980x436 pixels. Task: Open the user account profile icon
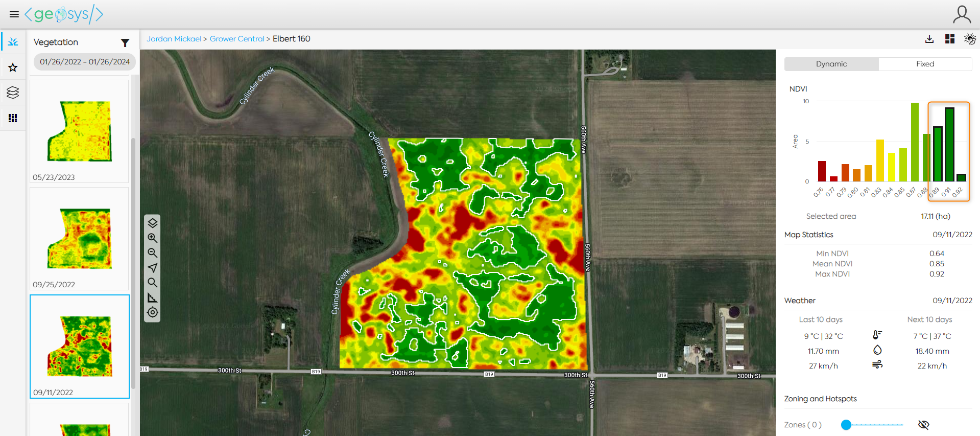962,14
